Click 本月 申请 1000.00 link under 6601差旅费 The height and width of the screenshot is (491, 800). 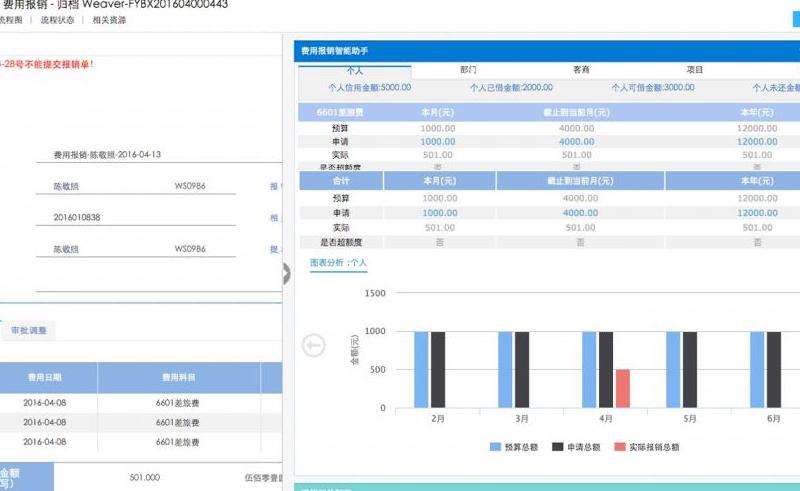438,142
